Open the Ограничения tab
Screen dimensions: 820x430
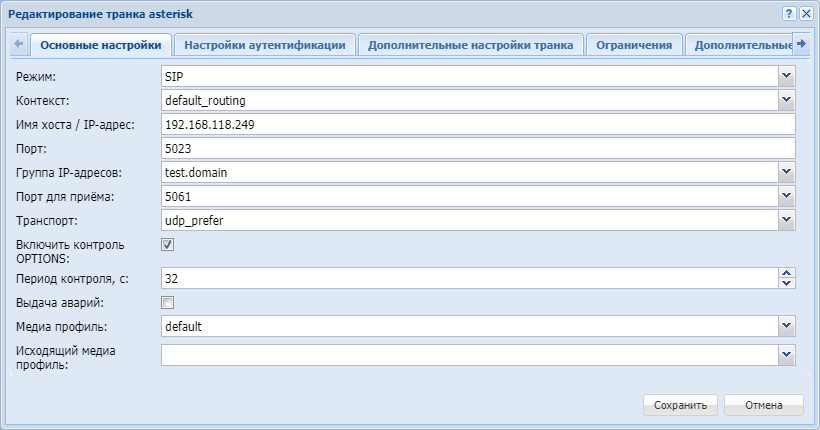click(x=634, y=45)
